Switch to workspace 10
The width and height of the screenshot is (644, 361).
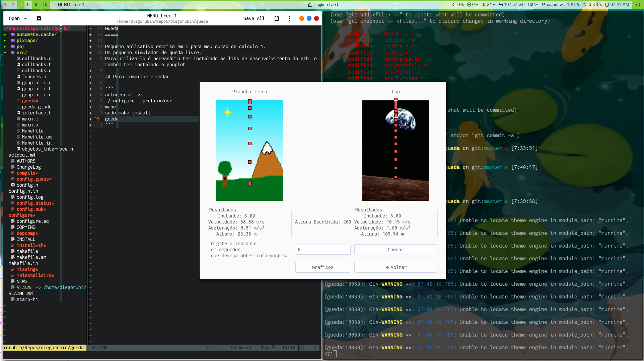click(45, 4)
